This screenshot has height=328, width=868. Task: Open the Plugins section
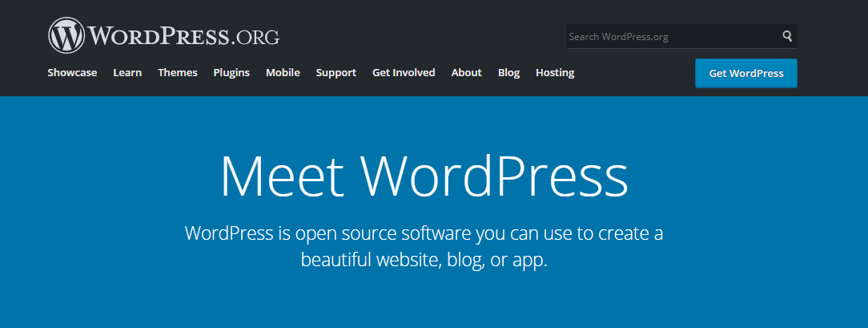[x=231, y=73]
